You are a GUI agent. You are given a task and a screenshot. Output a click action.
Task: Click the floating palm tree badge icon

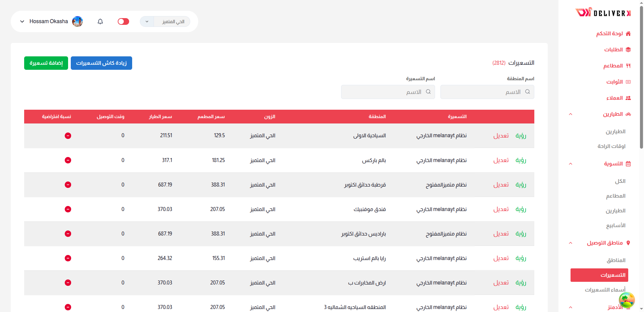click(627, 300)
